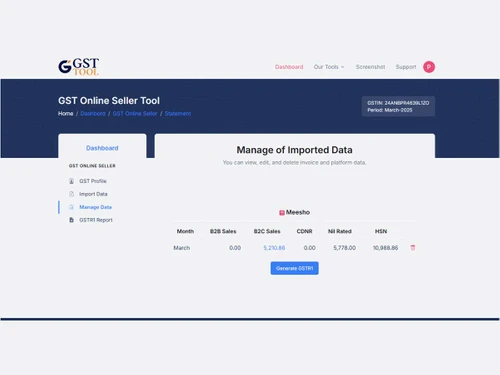Click the Manage Data sidebar icon
The width and height of the screenshot is (500, 375).
coord(71,207)
